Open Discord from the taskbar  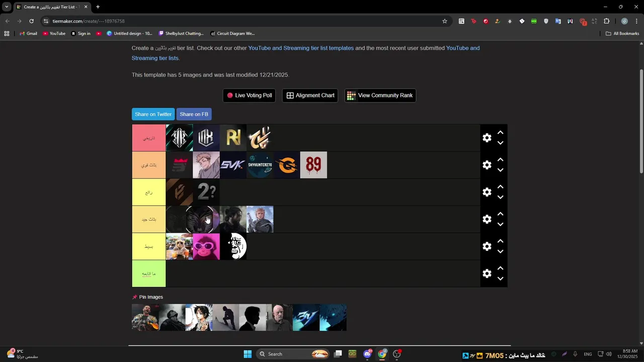[368, 354]
